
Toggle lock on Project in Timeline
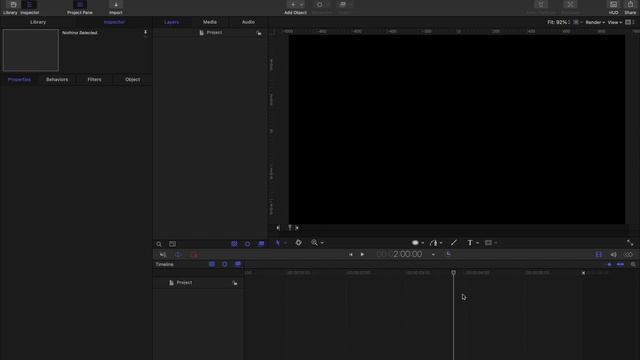tap(235, 283)
